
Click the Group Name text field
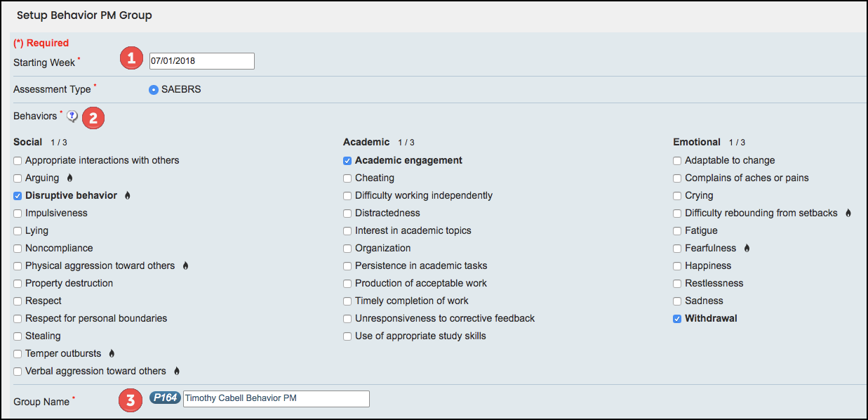pos(276,399)
